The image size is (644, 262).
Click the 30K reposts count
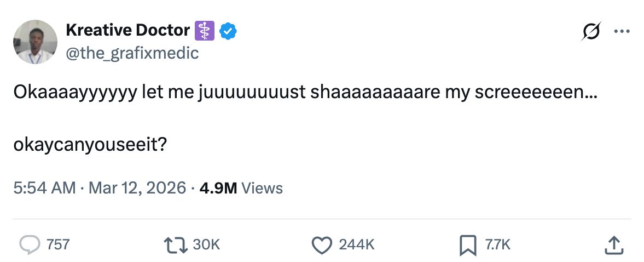(206, 244)
